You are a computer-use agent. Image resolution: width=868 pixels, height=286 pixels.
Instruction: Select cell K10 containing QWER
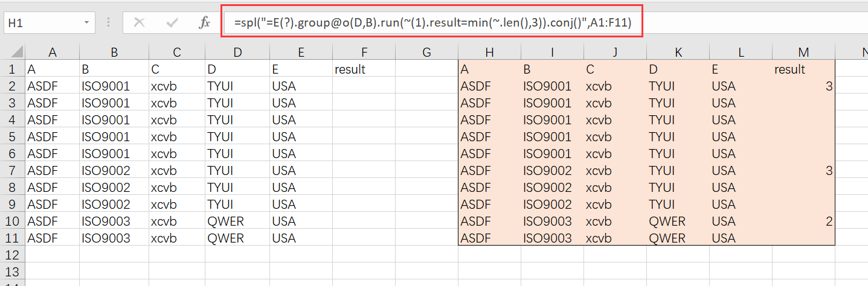click(677, 221)
